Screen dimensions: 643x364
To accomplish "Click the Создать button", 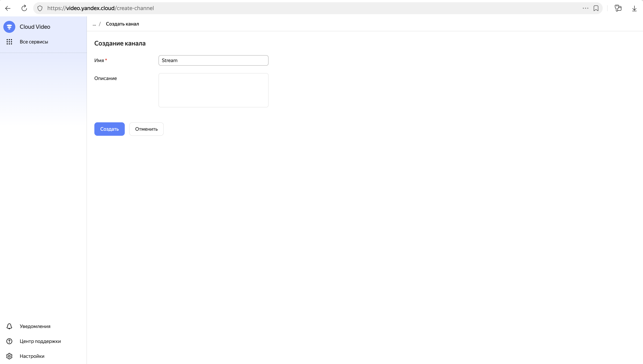I will pyautogui.click(x=109, y=129).
